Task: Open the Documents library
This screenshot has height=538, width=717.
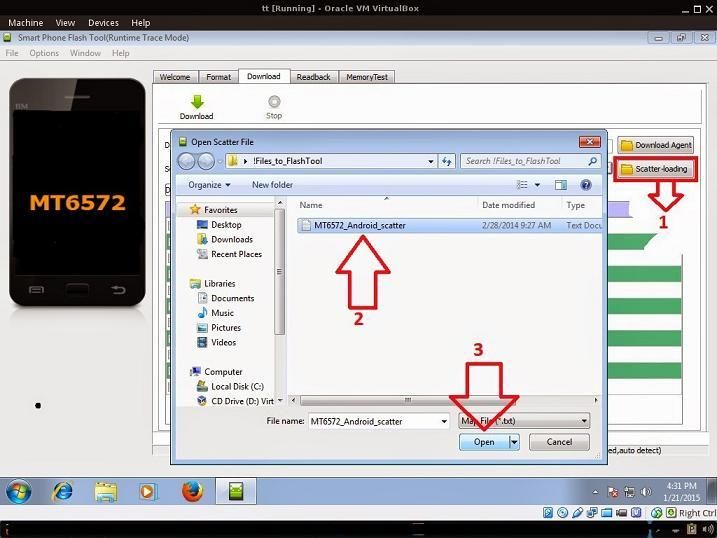Action: click(x=232, y=298)
